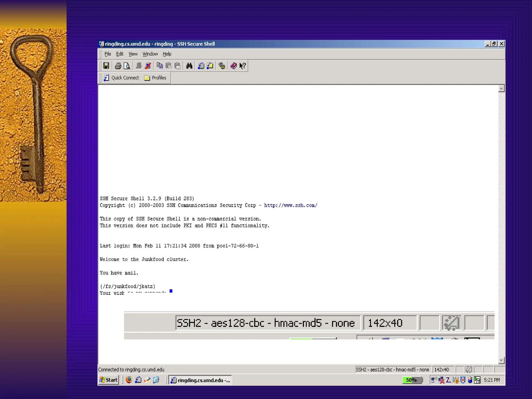This screenshot has height=399, width=532.
Task: Click the Save floppy disk icon
Action: pos(106,66)
